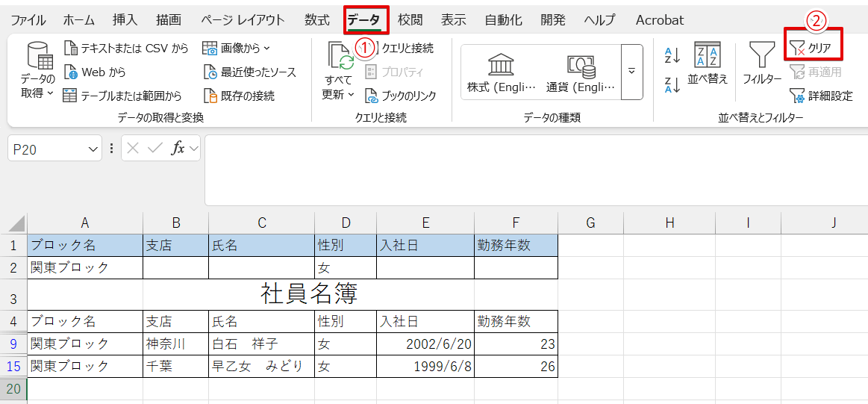Sort ascending A to Z
The width and height of the screenshot is (868, 404).
pos(672,55)
